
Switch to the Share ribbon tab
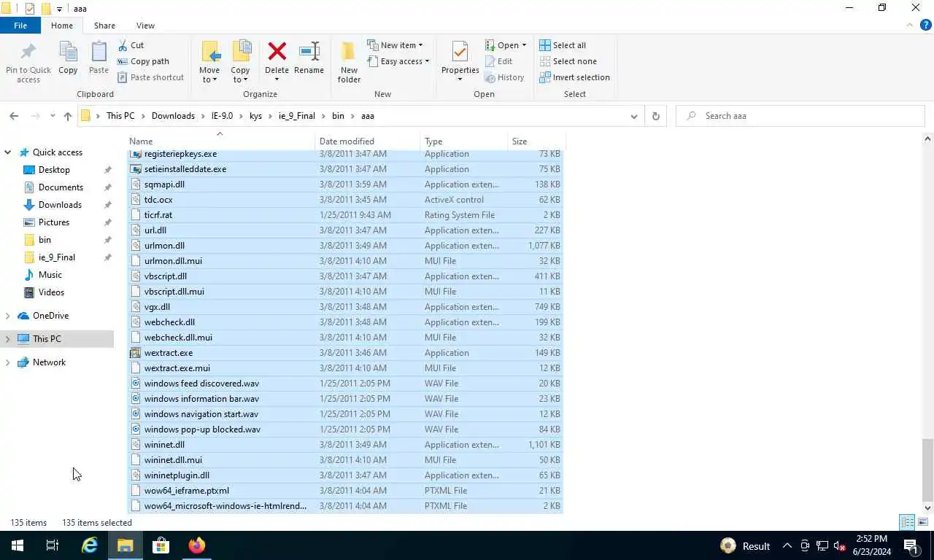[x=104, y=26]
